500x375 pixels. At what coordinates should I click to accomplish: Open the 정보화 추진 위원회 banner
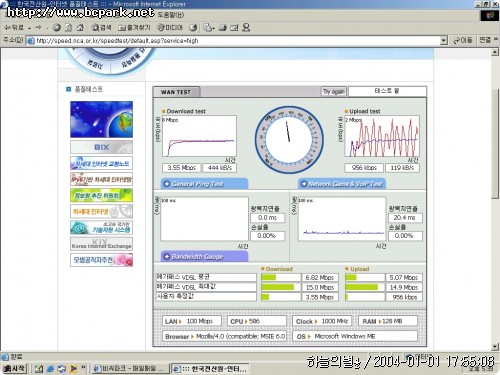[x=101, y=195]
